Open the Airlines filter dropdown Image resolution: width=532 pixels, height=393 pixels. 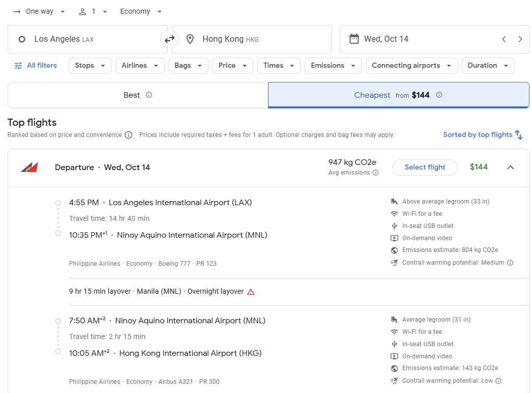(x=140, y=66)
